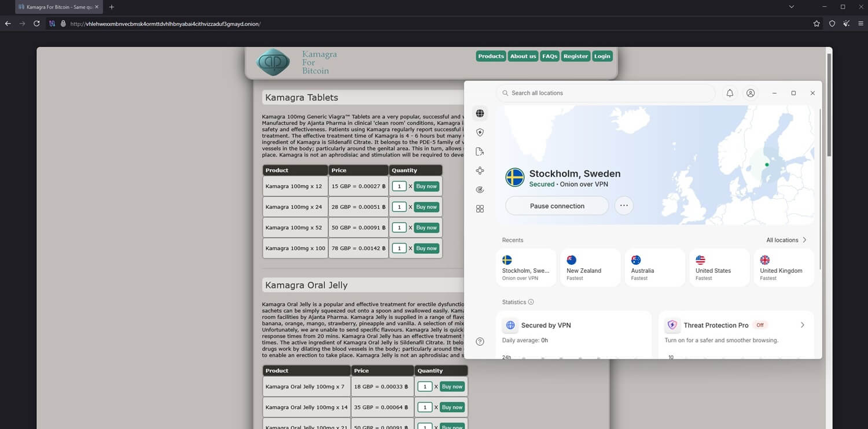The width and height of the screenshot is (868, 429).
Task: Open the user account profile icon
Action: pyautogui.click(x=751, y=93)
